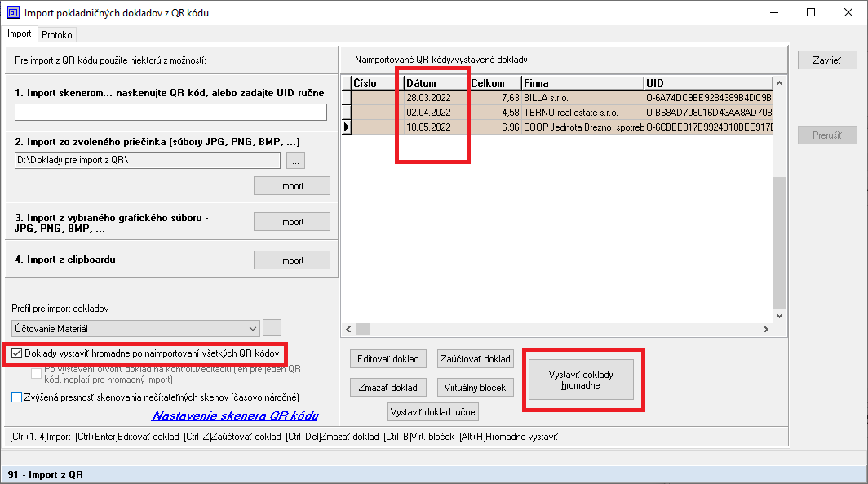Click the application icon in title bar

coord(13,12)
